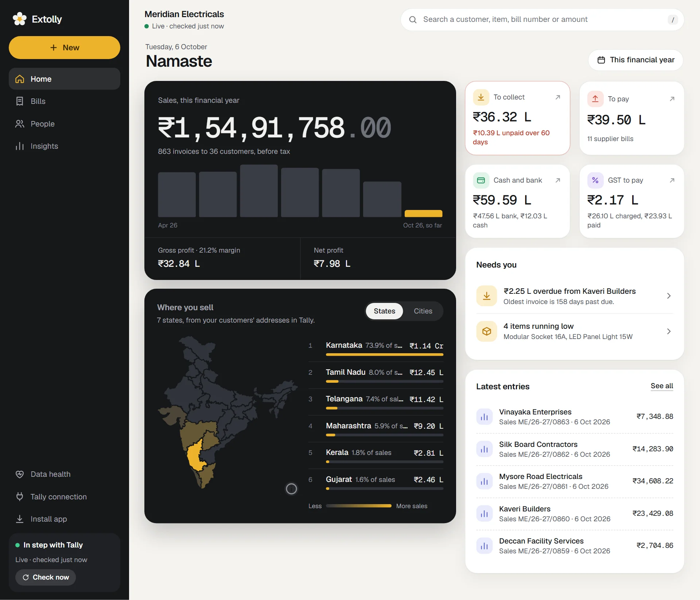Click the Extolly flower logo
This screenshot has width=700, height=600.
[20, 19]
